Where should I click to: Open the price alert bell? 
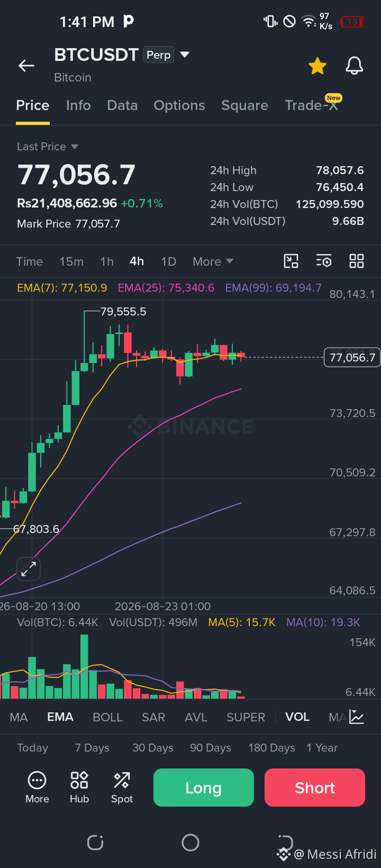coord(355,66)
